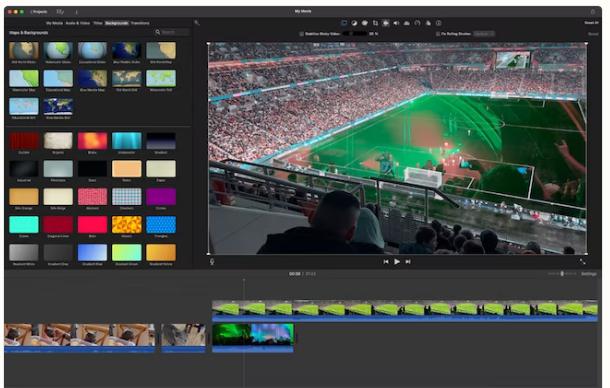Switch to the Audio & Video tab
Screen dimensions: 610x388
[x=78, y=23]
